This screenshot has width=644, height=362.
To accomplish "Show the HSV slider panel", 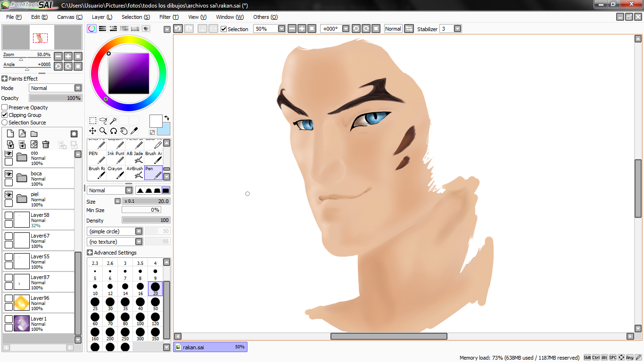I will tap(113, 29).
